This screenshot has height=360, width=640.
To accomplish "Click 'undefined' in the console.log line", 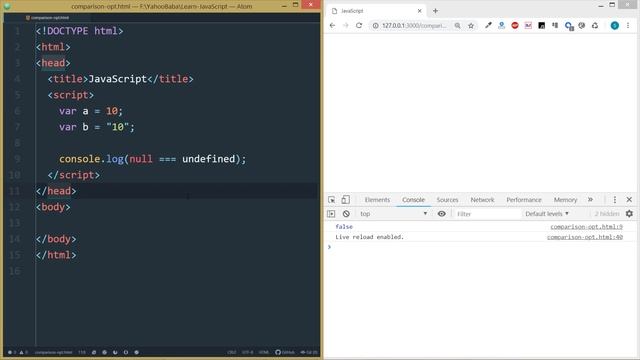I will (x=209, y=159).
